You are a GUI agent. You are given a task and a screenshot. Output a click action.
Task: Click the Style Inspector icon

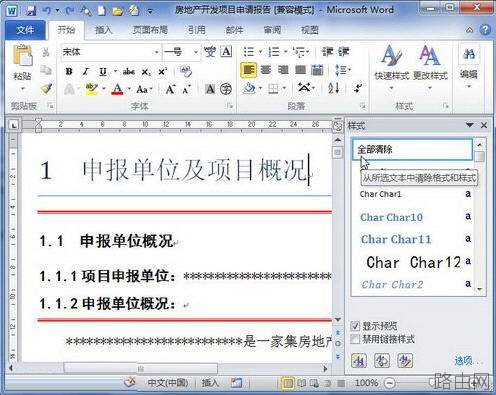382,361
